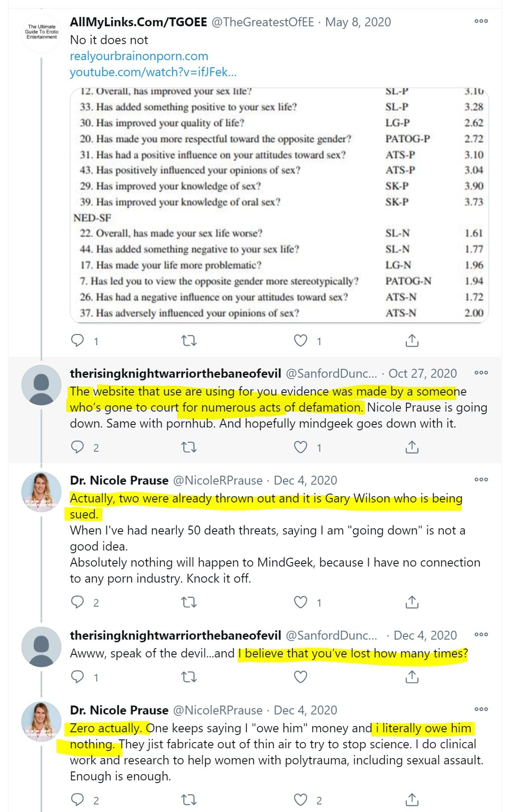This screenshot has width=506, height=812.
Task: Open more options on the May 8 tweet
Action: point(481,21)
